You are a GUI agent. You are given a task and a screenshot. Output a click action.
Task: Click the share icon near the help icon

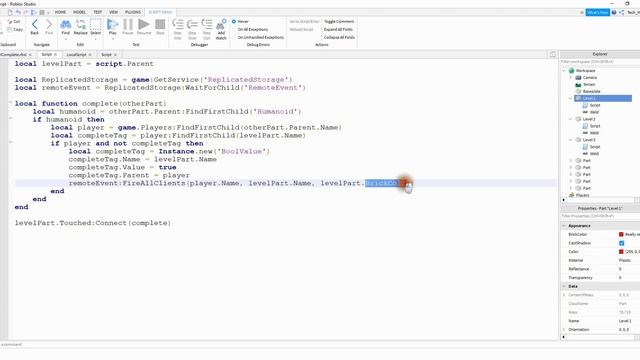tap(622, 13)
